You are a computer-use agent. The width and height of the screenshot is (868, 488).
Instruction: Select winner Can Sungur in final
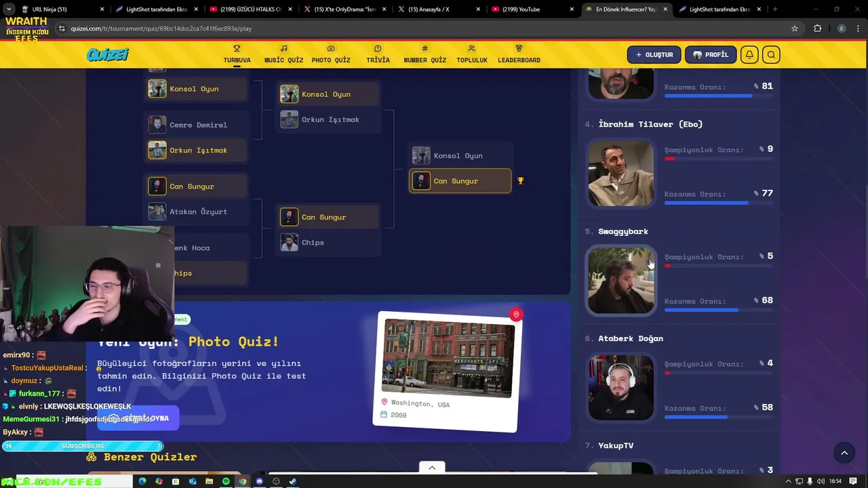tap(460, 181)
